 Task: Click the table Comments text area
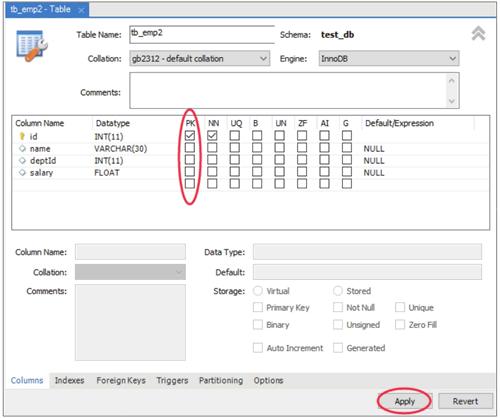288,91
